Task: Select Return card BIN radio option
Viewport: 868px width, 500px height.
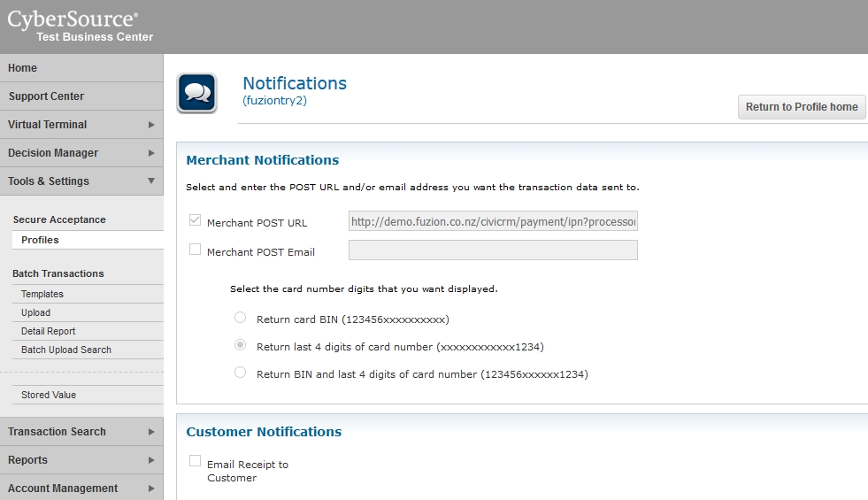Action: click(x=240, y=318)
